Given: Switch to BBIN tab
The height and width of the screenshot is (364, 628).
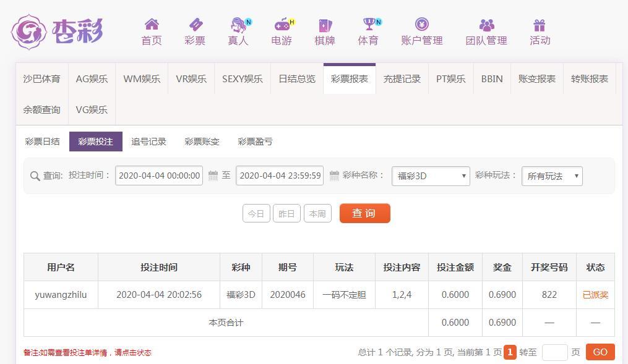Looking at the screenshot, I should coord(492,79).
